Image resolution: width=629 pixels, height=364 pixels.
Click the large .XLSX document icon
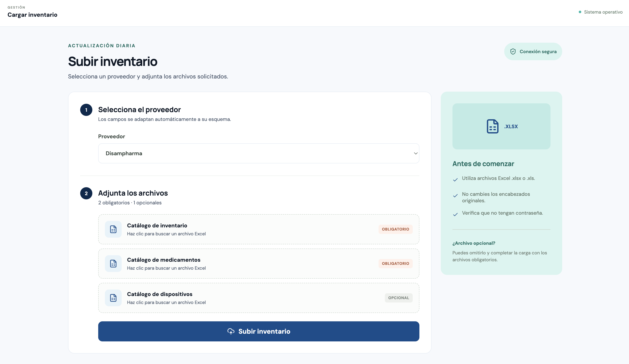(x=492, y=126)
